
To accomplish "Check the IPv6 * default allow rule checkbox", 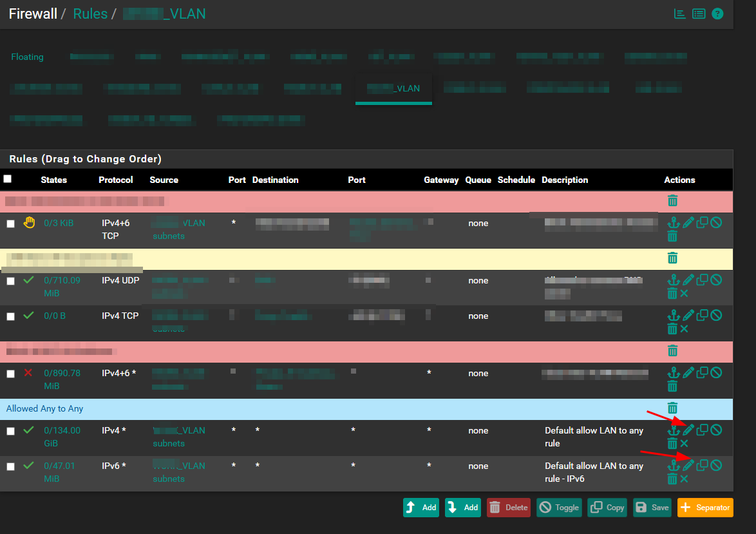I will (10, 466).
